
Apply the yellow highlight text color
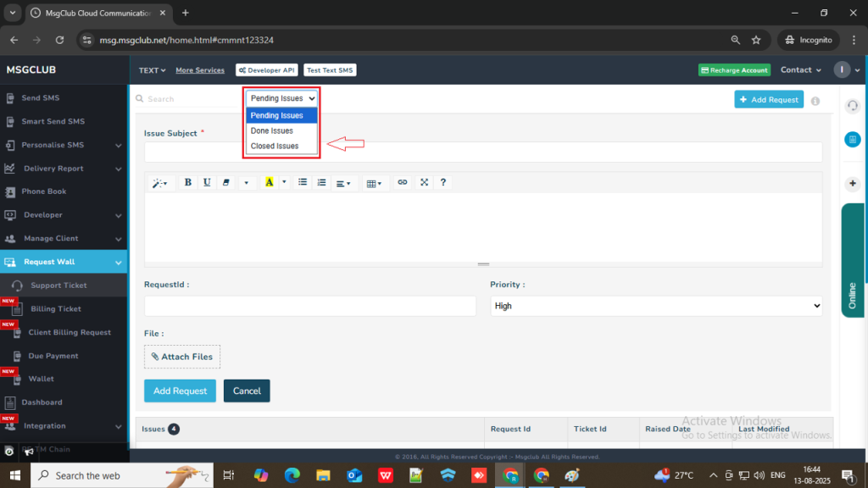(269, 183)
